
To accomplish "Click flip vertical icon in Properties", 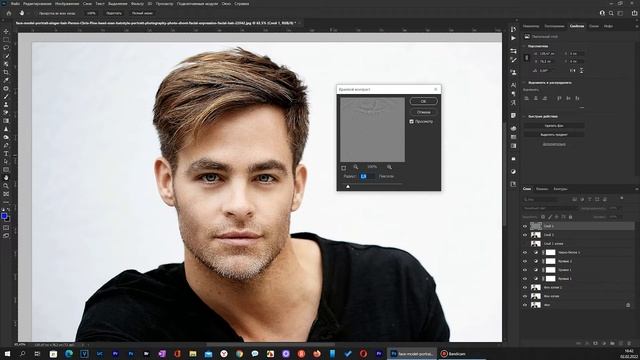I will coord(581,71).
